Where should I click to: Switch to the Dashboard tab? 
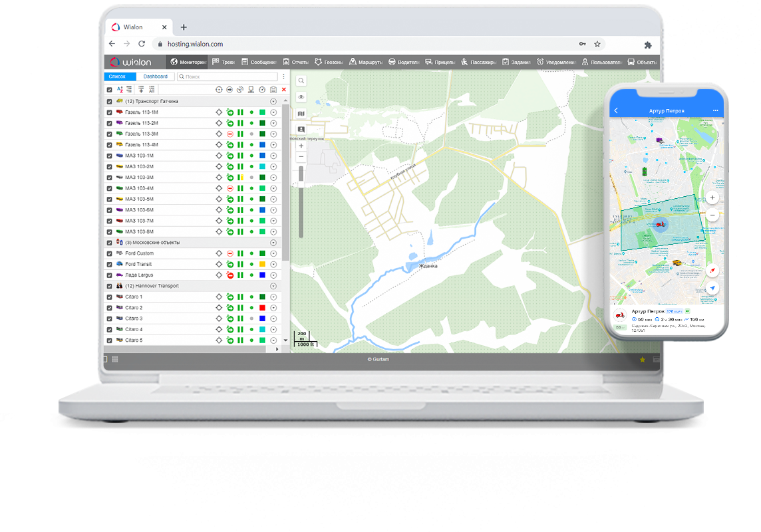pos(156,76)
